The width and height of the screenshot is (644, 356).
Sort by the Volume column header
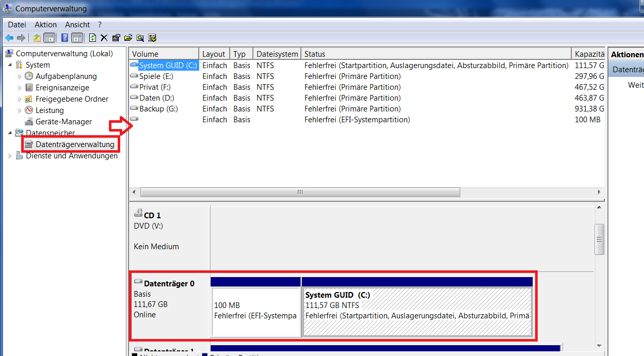click(x=164, y=54)
